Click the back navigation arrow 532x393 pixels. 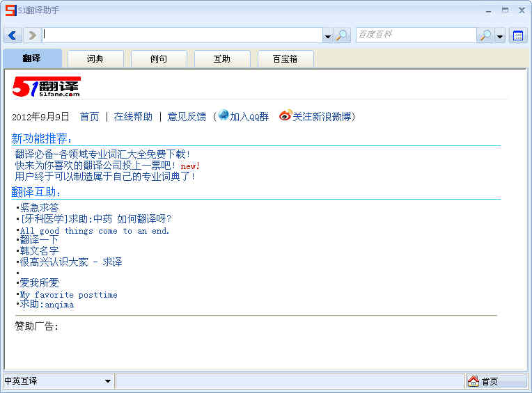pyautogui.click(x=13, y=35)
